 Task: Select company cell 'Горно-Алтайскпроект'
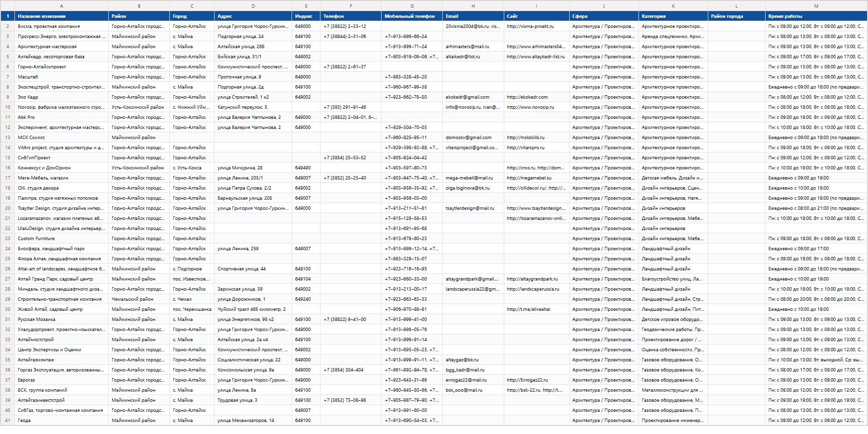(x=62, y=67)
